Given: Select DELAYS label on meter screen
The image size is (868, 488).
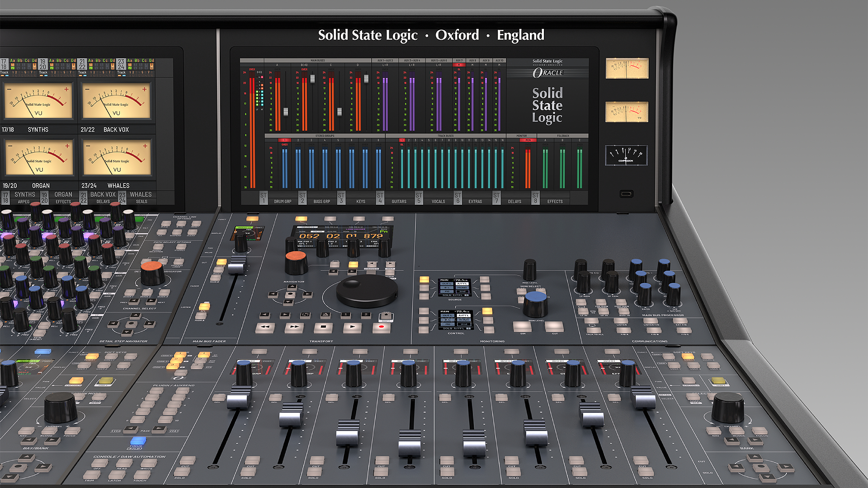Looking at the screenshot, I should pos(514,202).
